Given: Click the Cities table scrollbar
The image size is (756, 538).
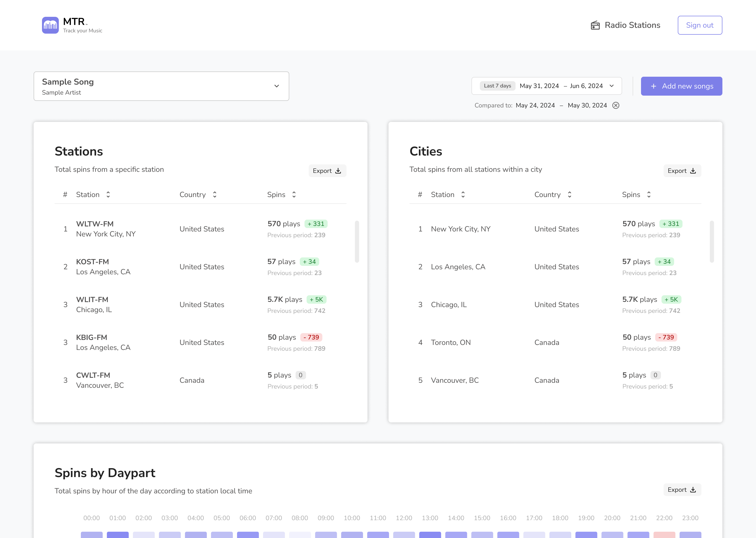Looking at the screenshot, I should point(712,241).
